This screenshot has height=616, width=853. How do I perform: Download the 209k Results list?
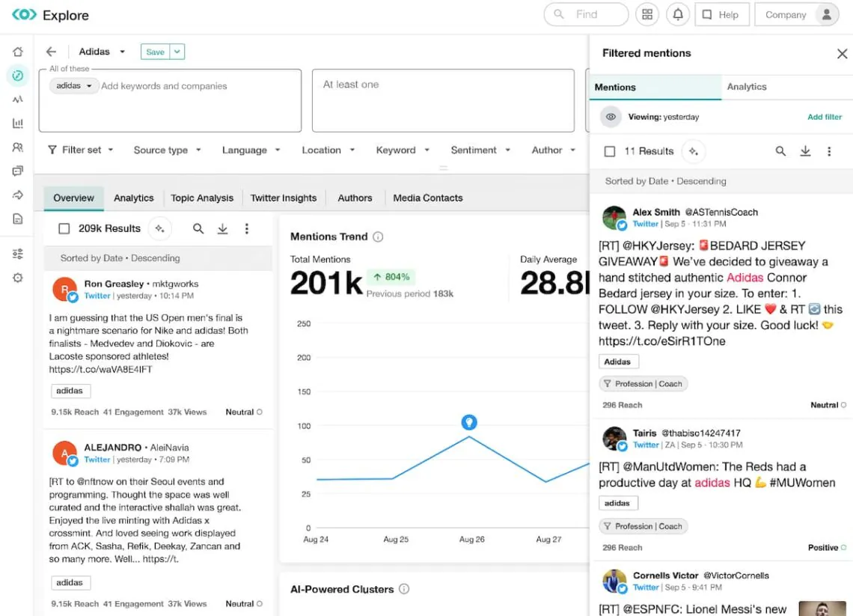coord(222,228)
